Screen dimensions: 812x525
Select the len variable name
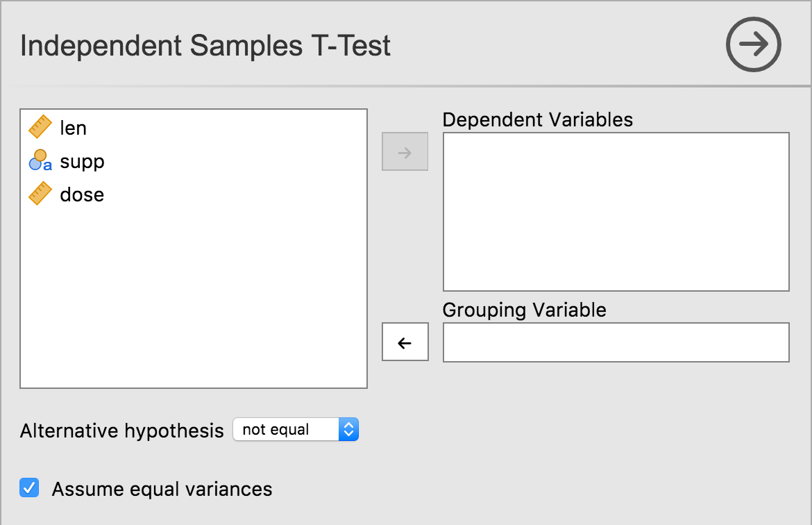point(74,128)
